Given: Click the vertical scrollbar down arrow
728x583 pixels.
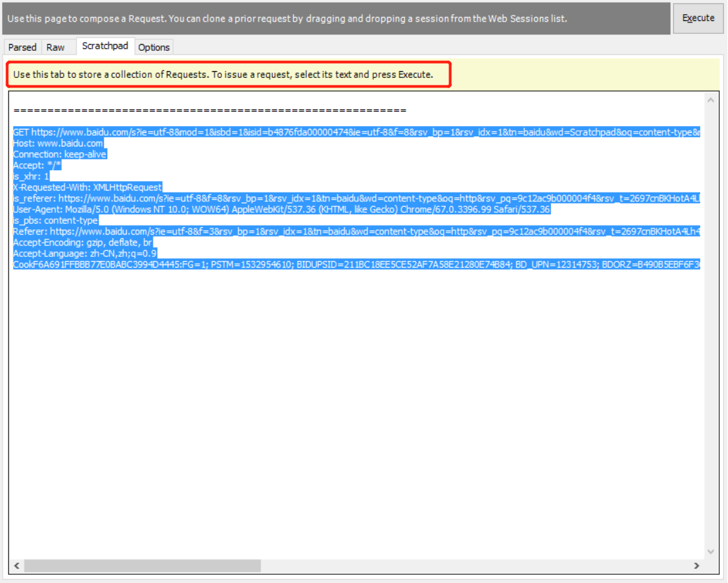Looking at the screenshot, I should point(711,552).
